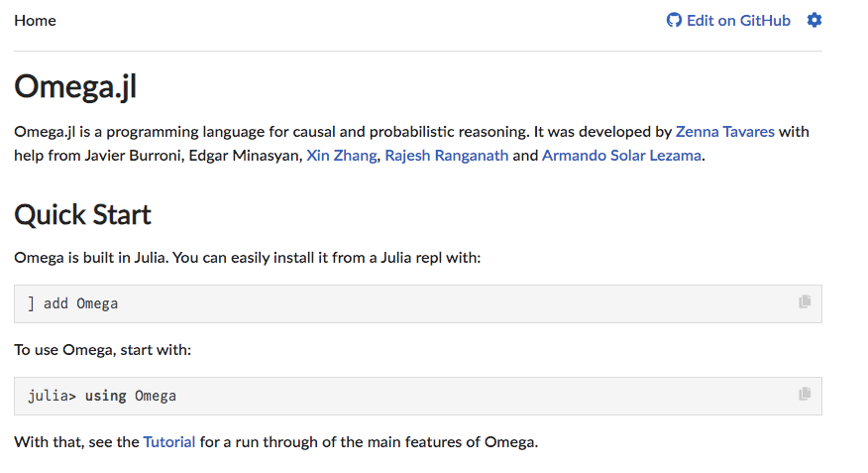Screen dimensions: 868x473
Task: Click inside the "] add Omega" code block
Action: 418,304
